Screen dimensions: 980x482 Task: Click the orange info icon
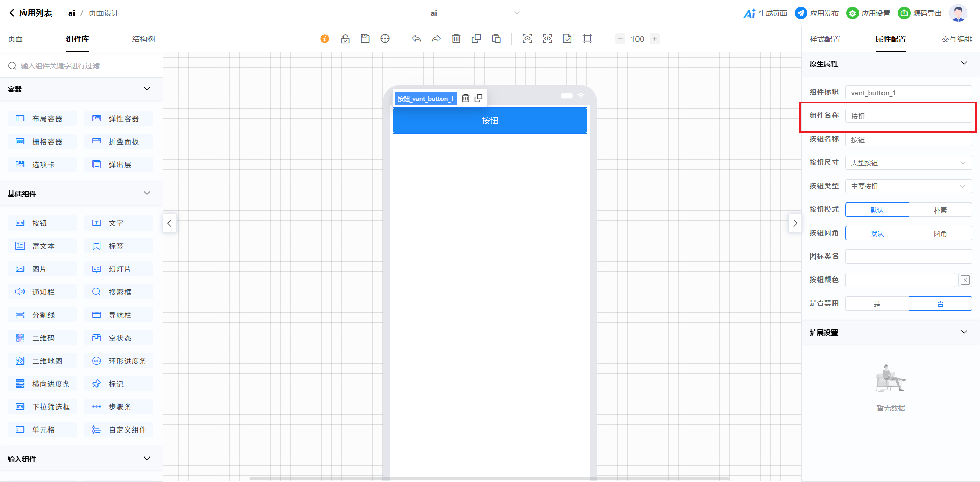[325, 39]
